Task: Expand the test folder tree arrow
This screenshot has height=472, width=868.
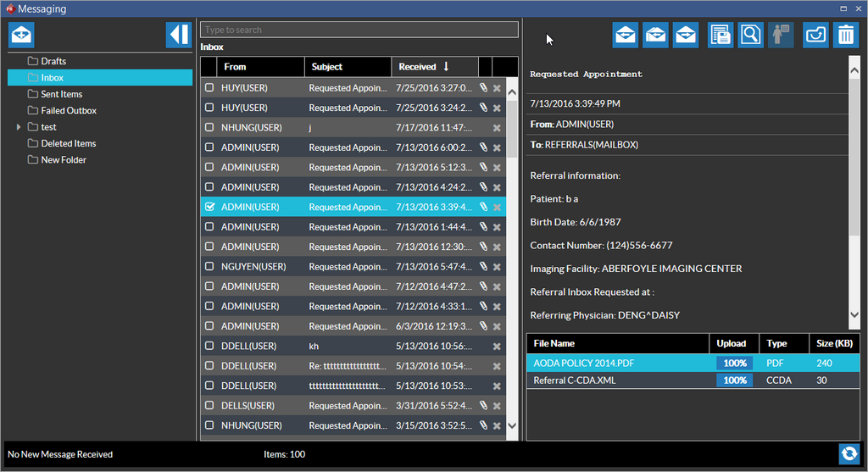Action: pyautogui.click(x=19, y=127)
